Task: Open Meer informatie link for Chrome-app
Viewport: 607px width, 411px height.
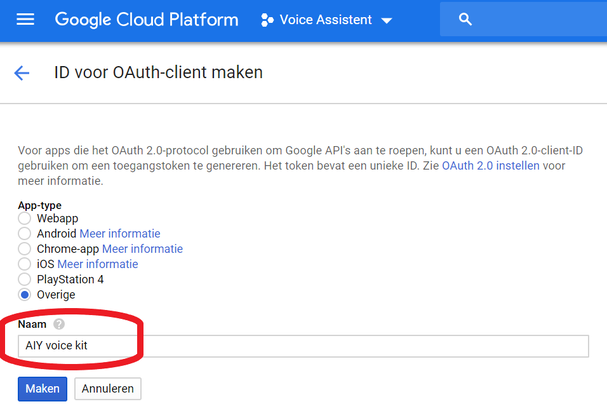Action: point(142,249)
